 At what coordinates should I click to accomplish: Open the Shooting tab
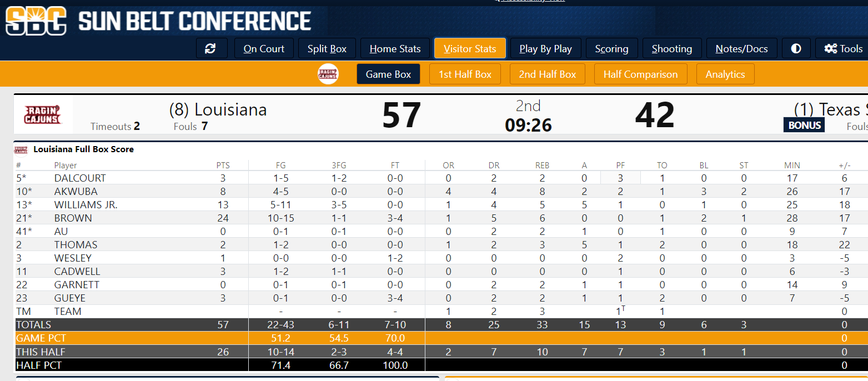coord(671,48)
